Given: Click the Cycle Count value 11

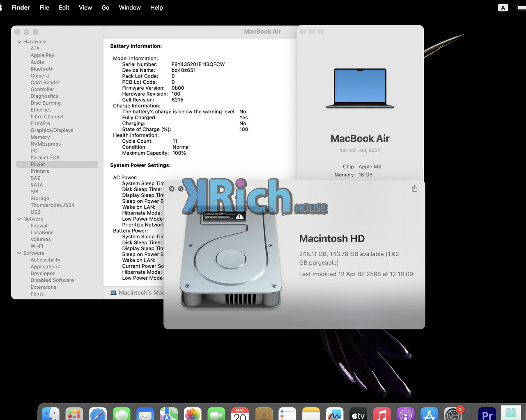Looking at the screenshot, I should [175, 141].
